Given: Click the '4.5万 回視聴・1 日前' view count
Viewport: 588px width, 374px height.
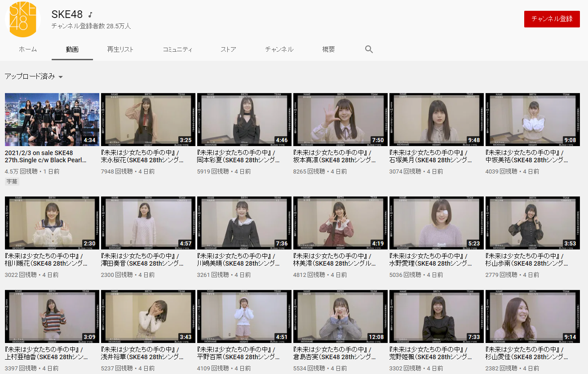Looking at the screenshot, I should pos(32,172).
